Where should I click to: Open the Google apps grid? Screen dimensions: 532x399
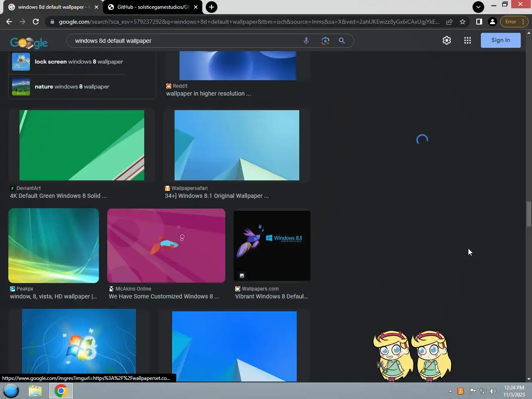pyautogui.click(x=468, y=40)
